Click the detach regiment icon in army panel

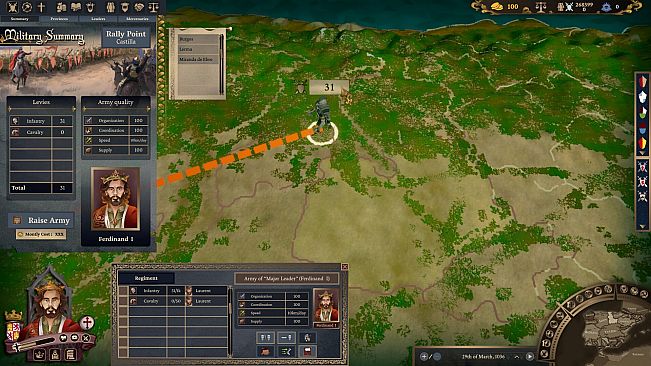click(286, 337)
